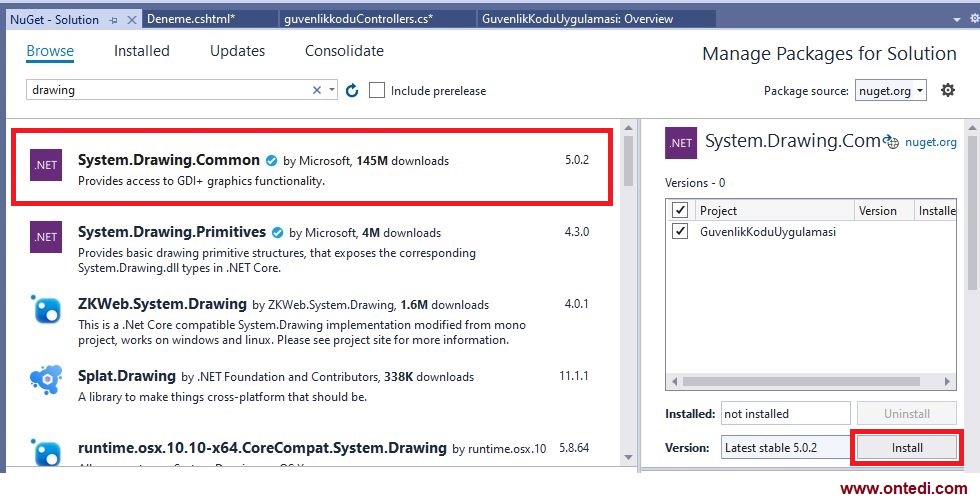Click the Splat.Drawing package icon
The width and height of the screenshot is (980, 502).
tap(46, 381)
